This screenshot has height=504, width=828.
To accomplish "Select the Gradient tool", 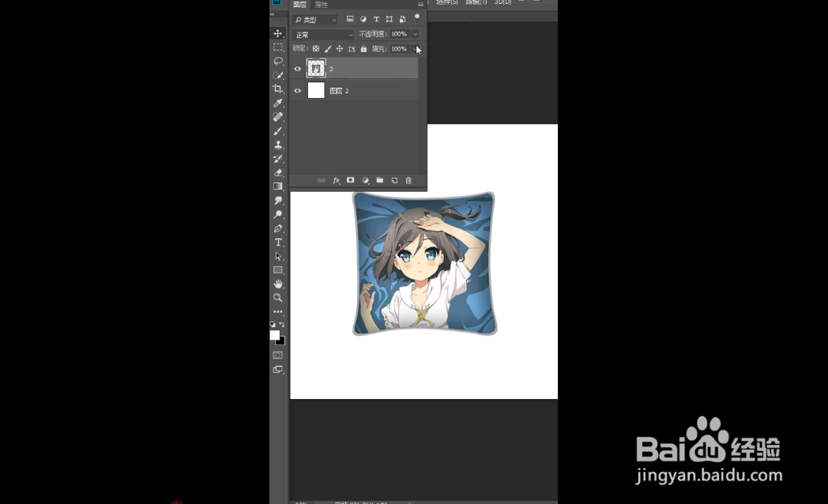I will click(x=278, y=186).
